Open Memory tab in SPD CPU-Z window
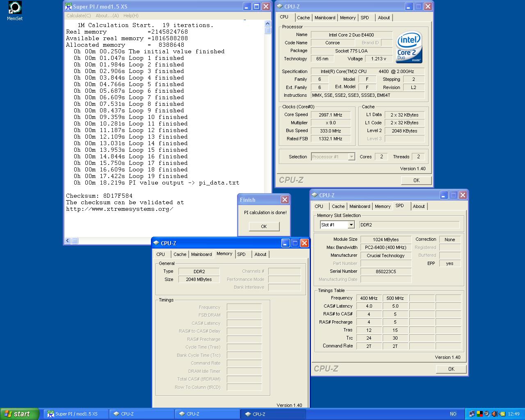525x420 pixels. click(383, 206)
